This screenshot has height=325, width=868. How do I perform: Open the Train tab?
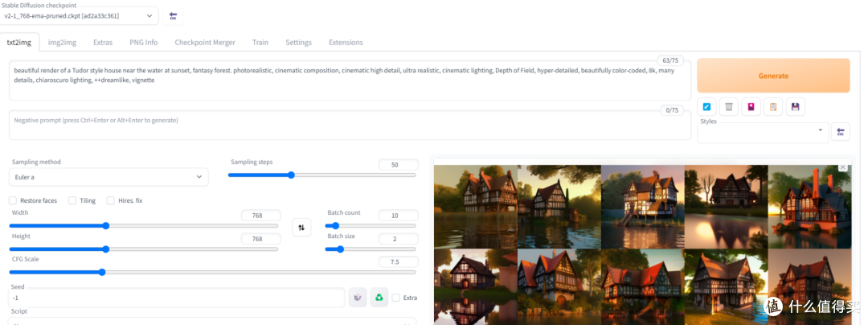tap(260, 42)
